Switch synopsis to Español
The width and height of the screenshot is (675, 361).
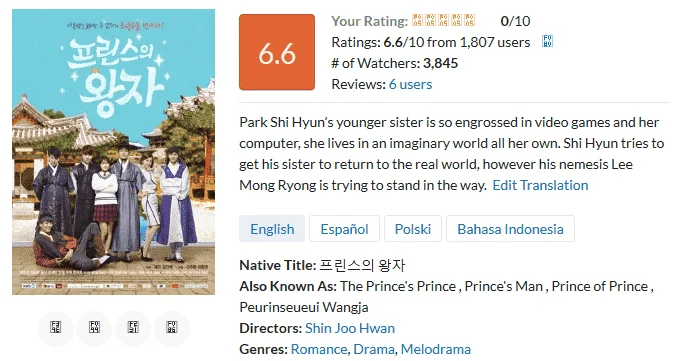click(344, 229)
